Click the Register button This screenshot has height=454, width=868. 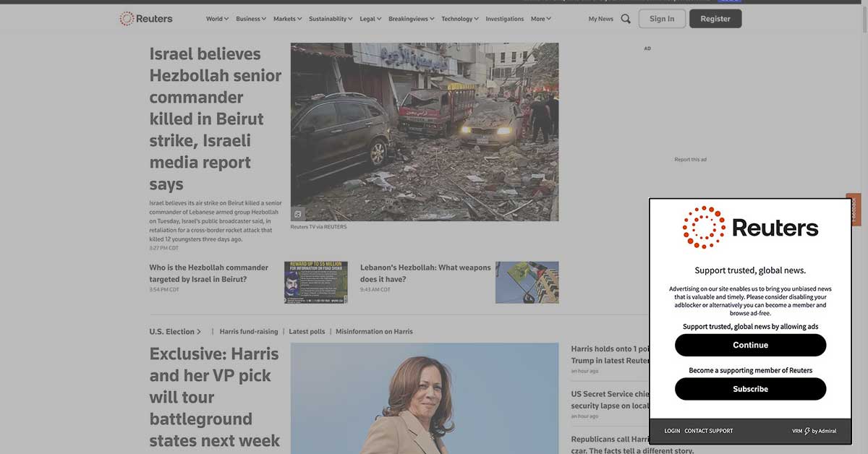[x=715, y=19]
